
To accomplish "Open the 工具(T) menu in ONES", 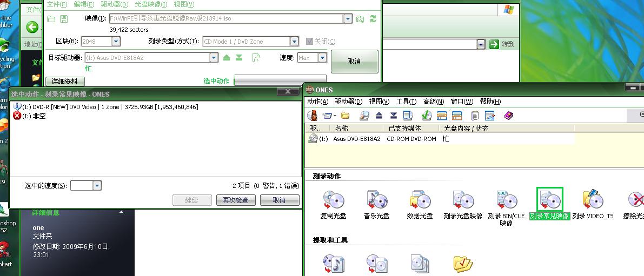I will pyautogui.click(x=406, y=102).
